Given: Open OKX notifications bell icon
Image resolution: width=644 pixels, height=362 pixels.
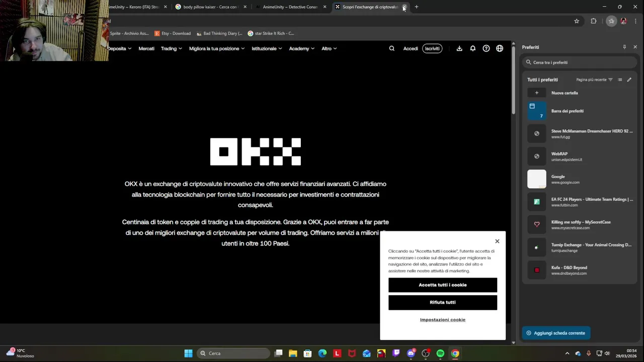Looking at the screenshot, I should (x=473, y=49).
